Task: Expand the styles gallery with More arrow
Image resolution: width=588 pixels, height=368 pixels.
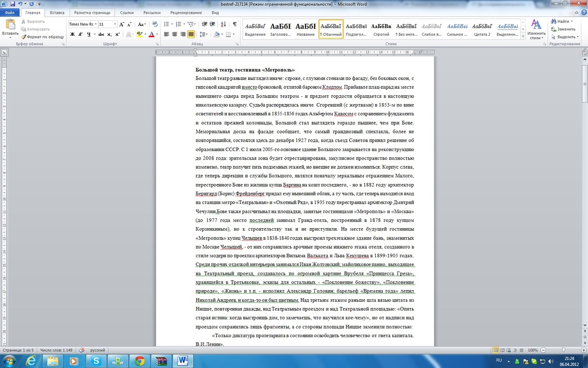Action: coord(523,36)
